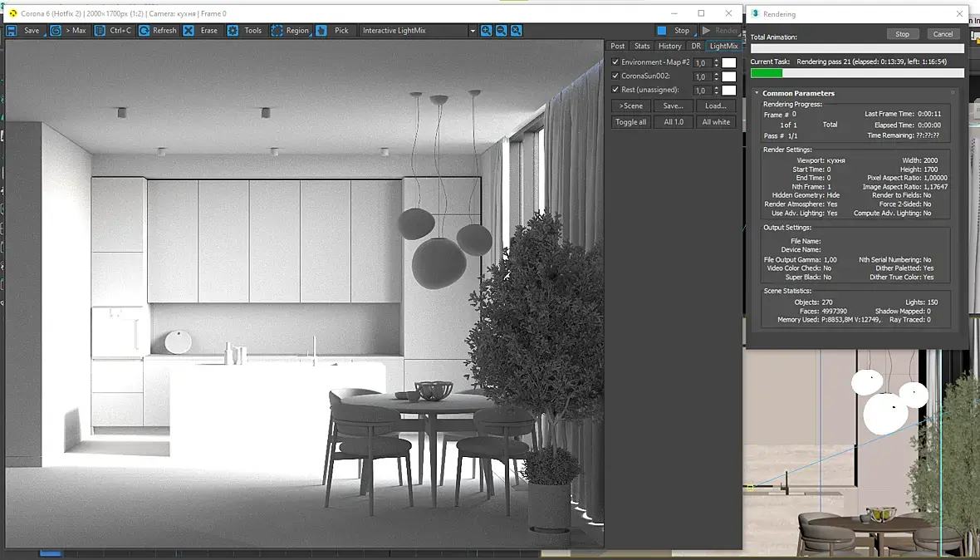Increase the CoronaSun002 intensity spinner
Image resolution: width=980 pixels, height=560 pixels.
point(716,74)
